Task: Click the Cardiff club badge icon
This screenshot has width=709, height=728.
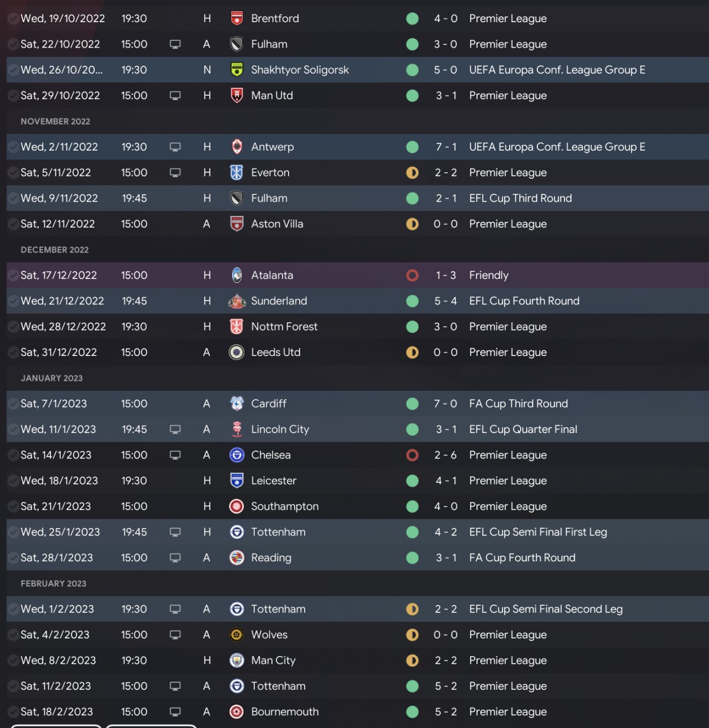Action: [237, 404]
